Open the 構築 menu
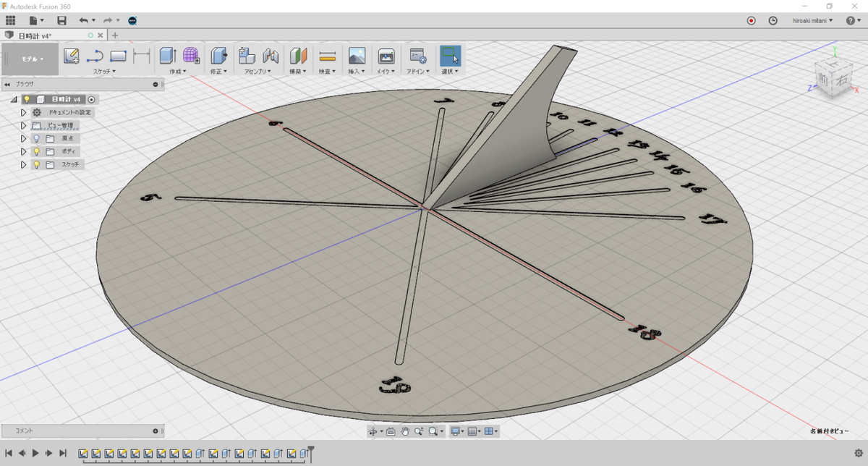 [298, 72]
